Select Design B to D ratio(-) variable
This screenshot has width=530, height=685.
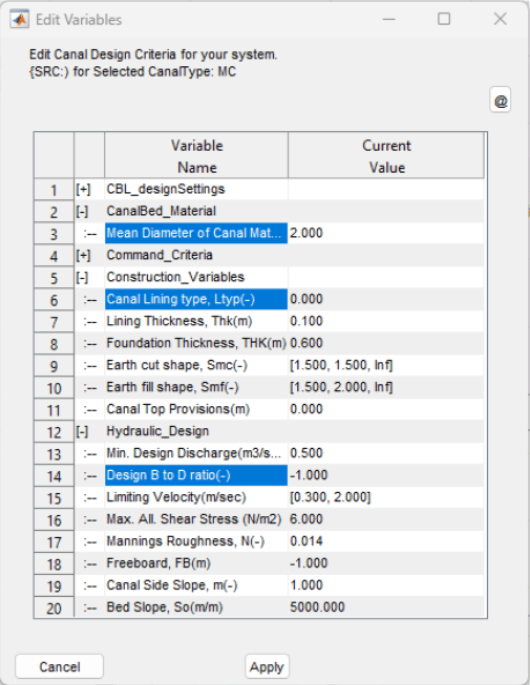pos(196,475)
